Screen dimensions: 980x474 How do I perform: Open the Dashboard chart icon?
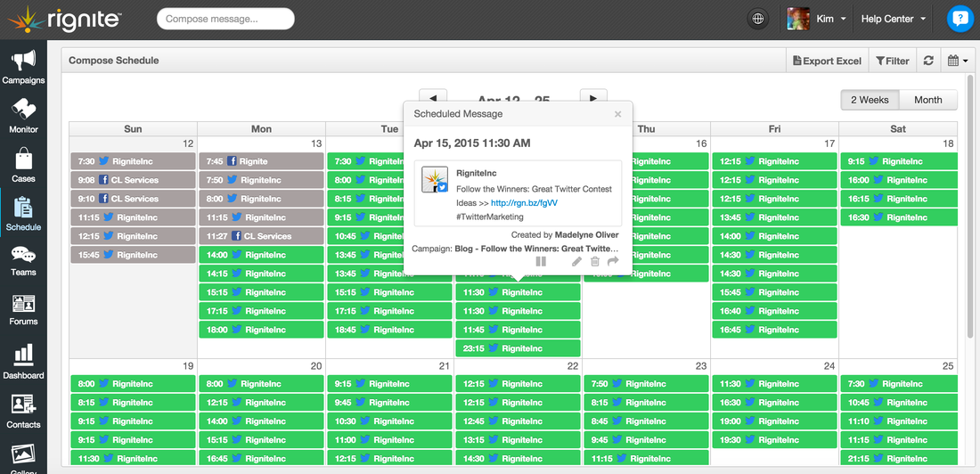[x=23, y=361]
